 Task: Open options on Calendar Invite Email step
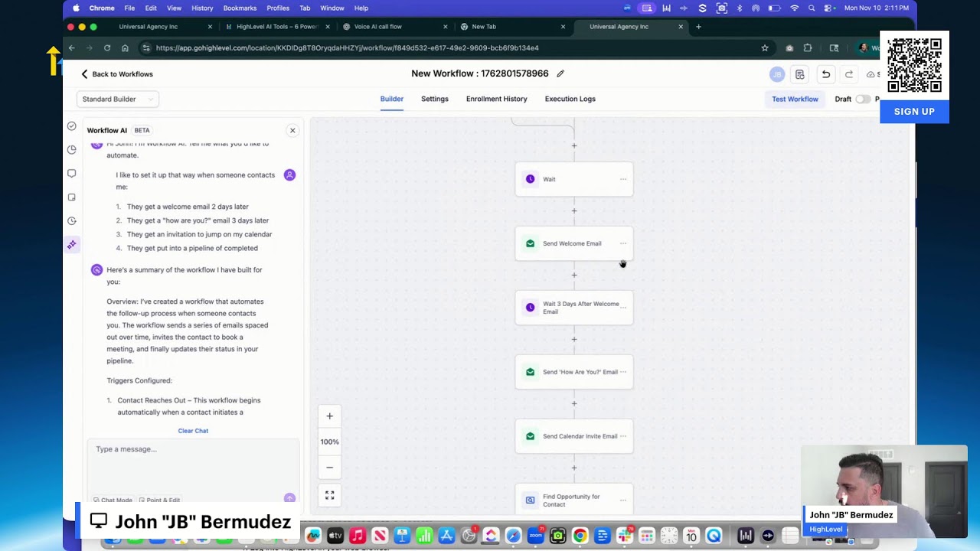coord(623,436)
